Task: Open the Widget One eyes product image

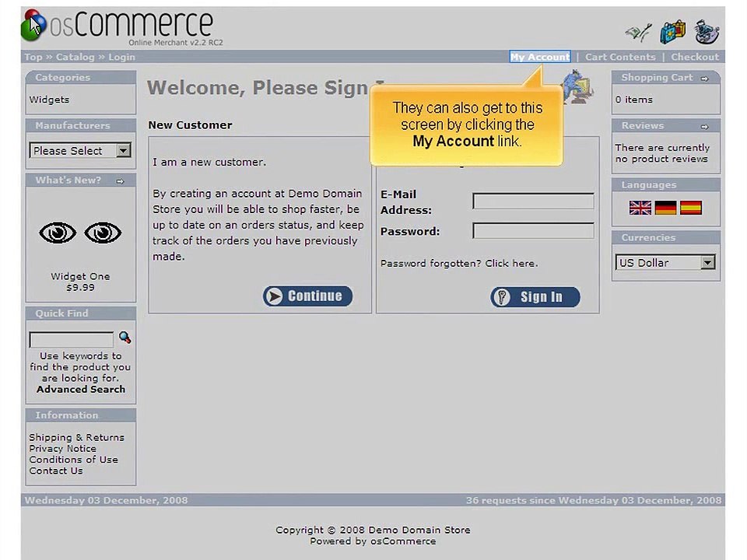Action: tap(80, 233)
